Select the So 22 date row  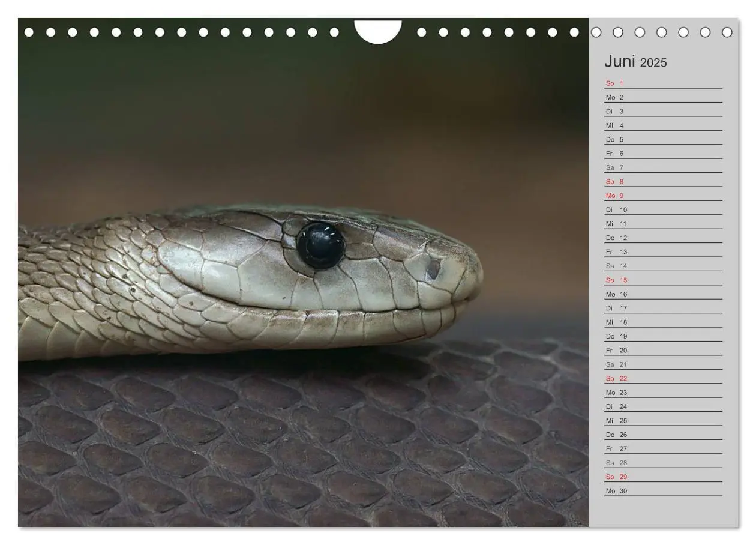663,378
